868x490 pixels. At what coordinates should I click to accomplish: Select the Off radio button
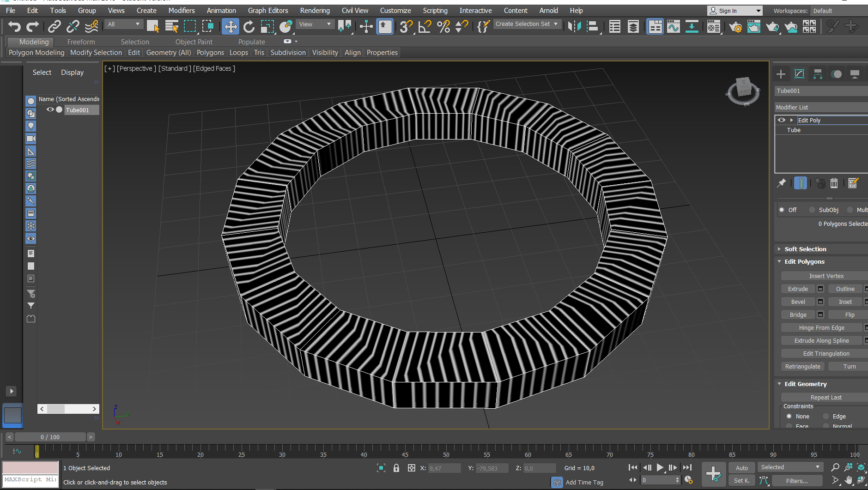tap(782, 210)
